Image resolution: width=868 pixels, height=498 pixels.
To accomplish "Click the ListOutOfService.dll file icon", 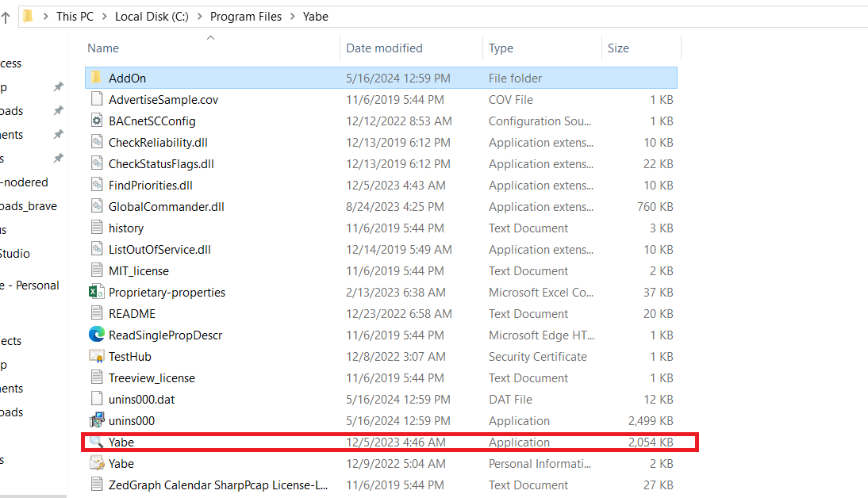I will point(96,249).
